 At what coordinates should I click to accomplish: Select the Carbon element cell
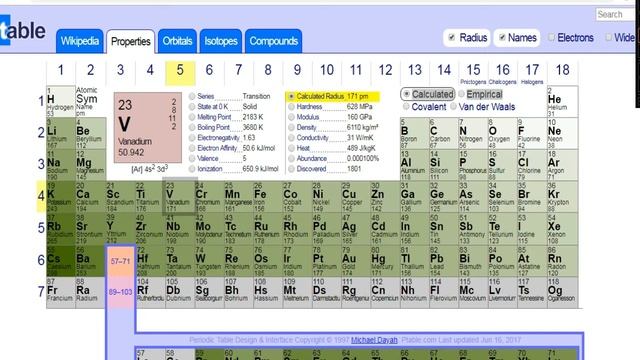pyautogui.click(x=444, y=133)
